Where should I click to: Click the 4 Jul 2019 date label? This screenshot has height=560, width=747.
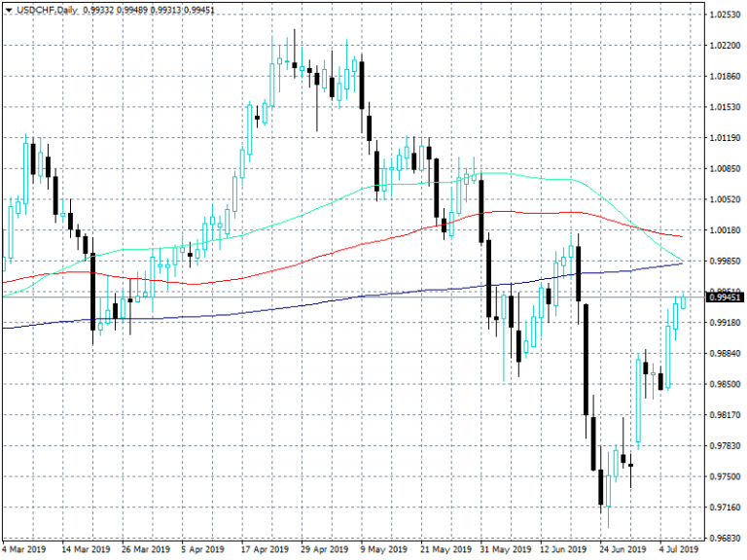point(679,549)
